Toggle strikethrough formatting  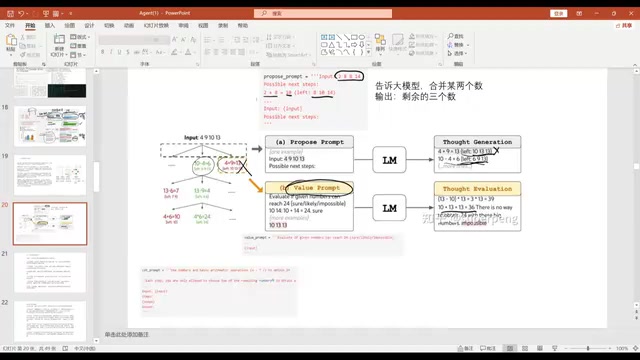click(136, 52)
